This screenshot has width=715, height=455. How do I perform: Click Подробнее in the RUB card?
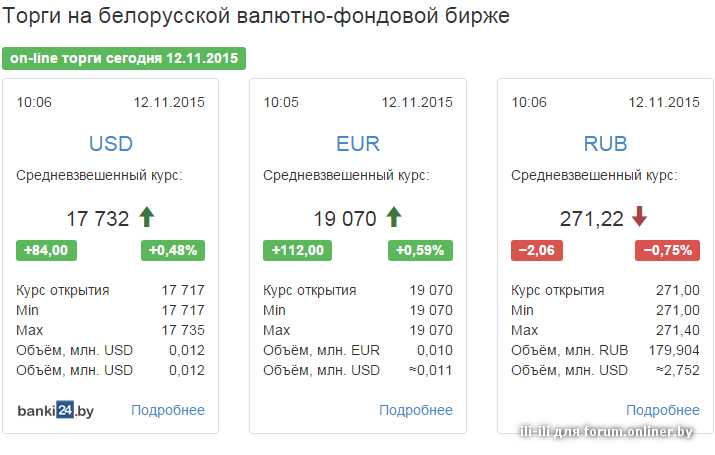663,410
